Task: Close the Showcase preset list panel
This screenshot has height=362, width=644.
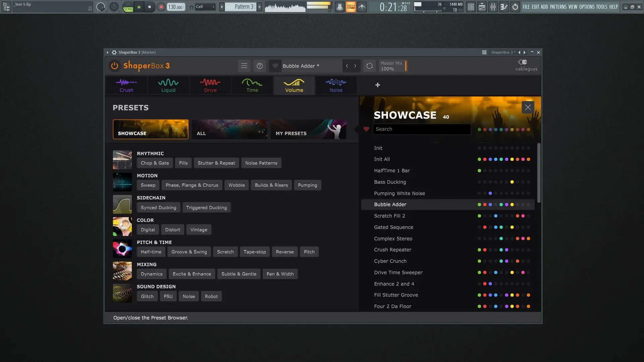Action: coord(528,108)
